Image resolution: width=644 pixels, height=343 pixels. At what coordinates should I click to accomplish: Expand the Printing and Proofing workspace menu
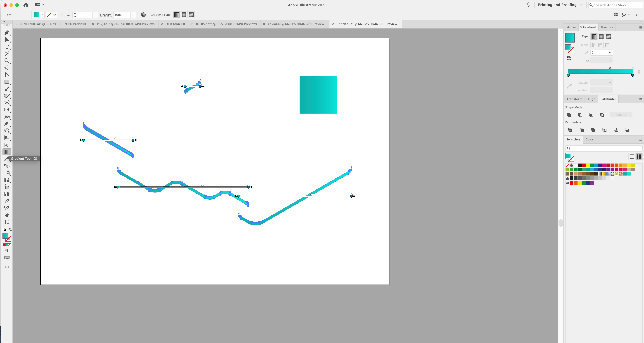(581, 5)
